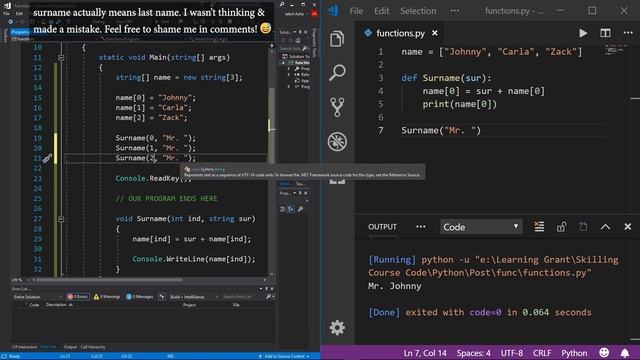Open notifications with the bell icon

click(x=625, y=353)
